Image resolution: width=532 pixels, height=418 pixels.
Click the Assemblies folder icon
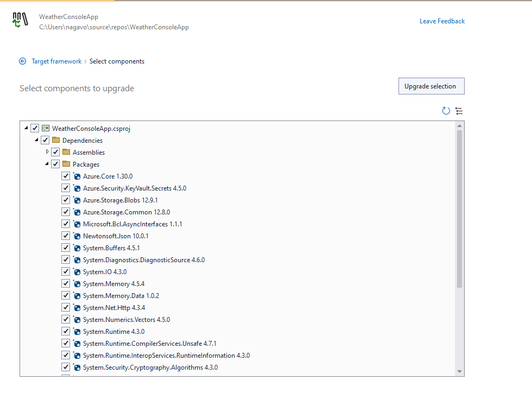[x=66, y=152]
